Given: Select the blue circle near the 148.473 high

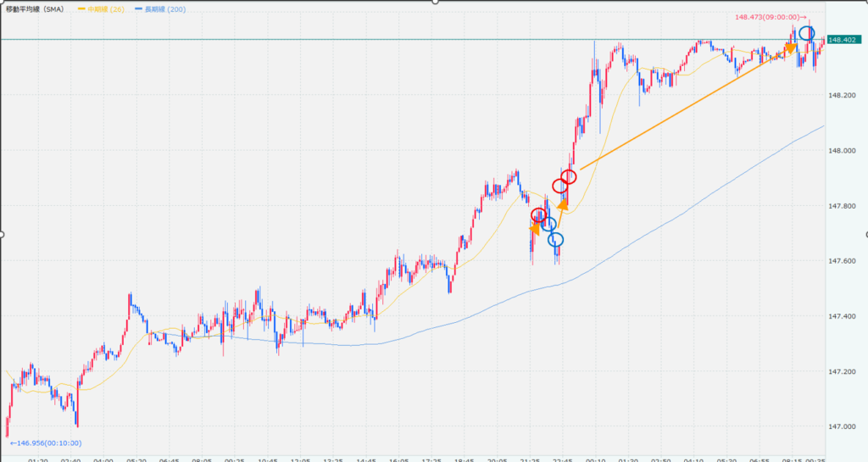Looking at the screenshot, I should point(807,34).
